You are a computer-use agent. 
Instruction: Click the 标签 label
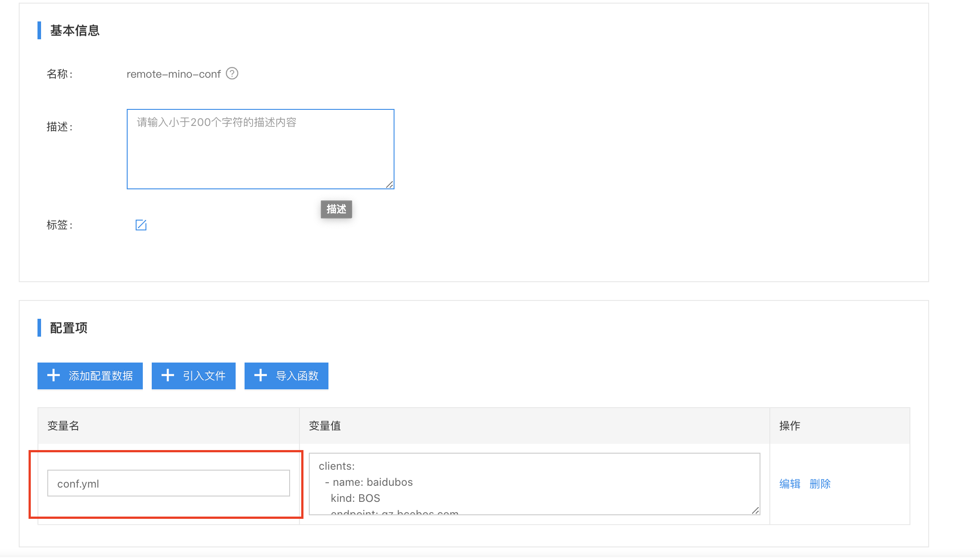tap(60, 225)
